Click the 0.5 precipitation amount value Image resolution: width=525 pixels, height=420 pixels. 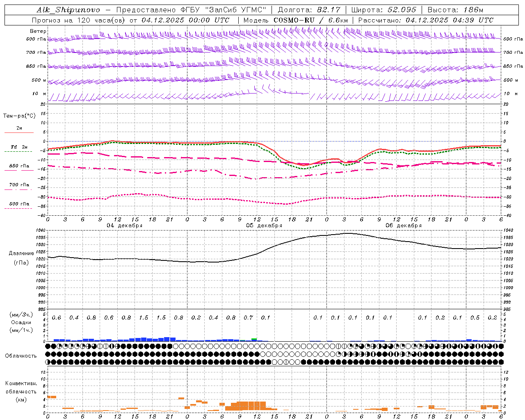(x=475, y=317)
